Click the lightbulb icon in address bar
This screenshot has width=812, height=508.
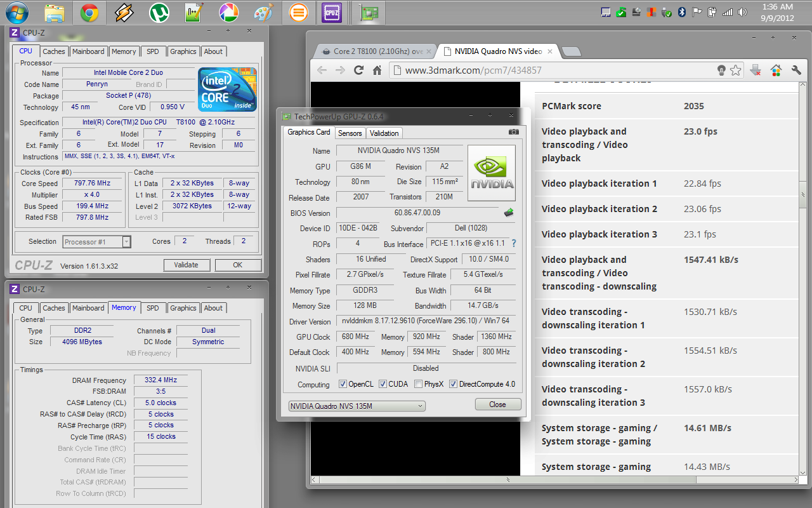coord(721,70)
